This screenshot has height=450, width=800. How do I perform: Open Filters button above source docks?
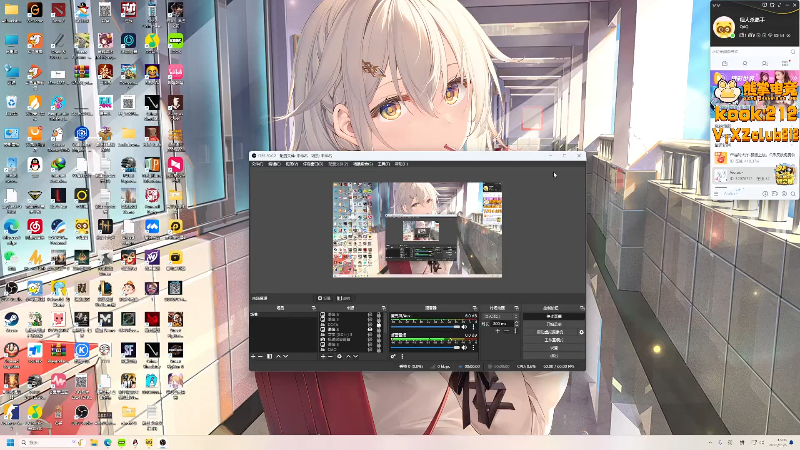(x=343, y=298)
